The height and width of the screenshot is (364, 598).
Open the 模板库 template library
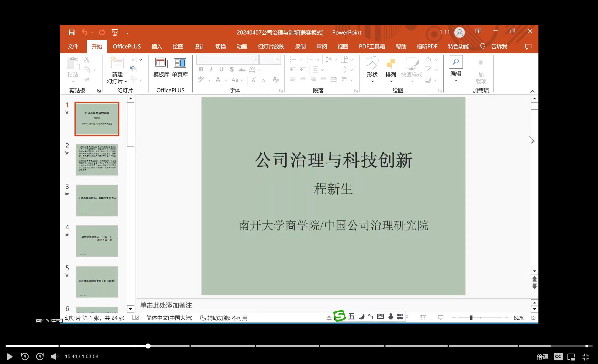point(161,67)
